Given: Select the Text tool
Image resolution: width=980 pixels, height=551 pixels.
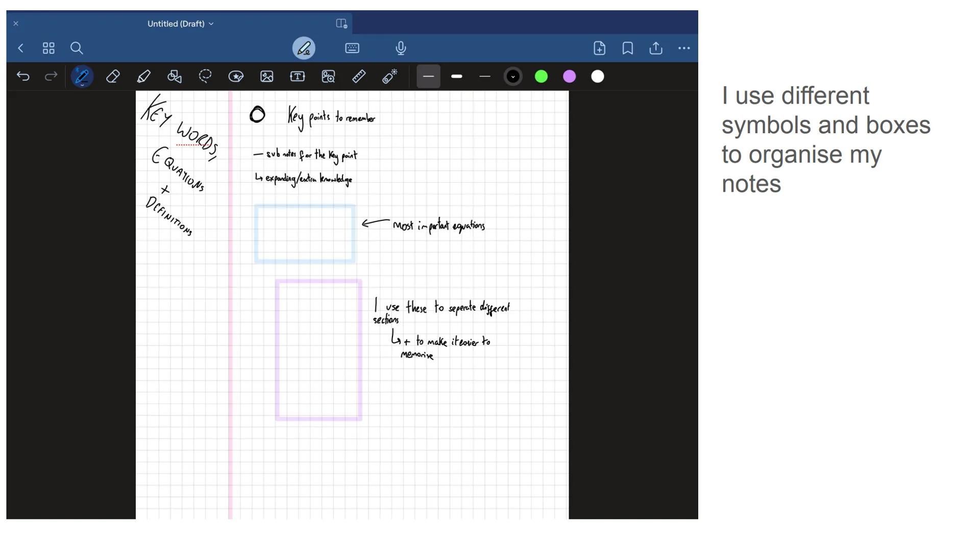Looking at the screenshot, I should tap(297, 76).
